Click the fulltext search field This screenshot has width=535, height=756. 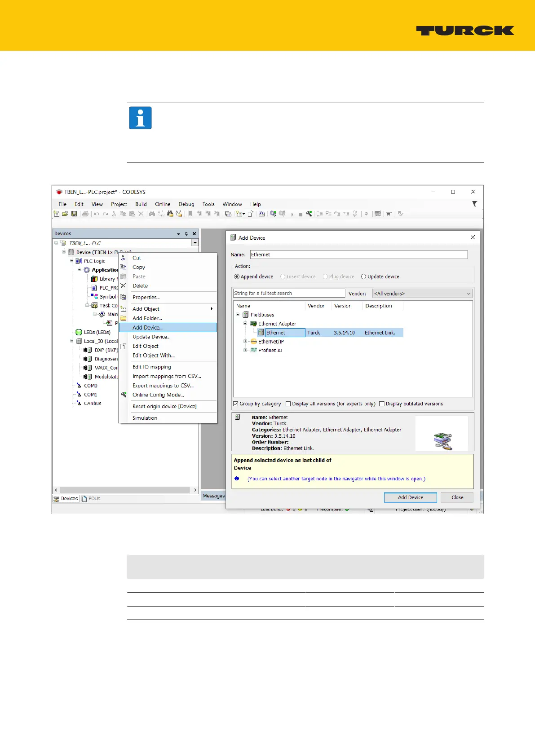[x=289, y=293]
